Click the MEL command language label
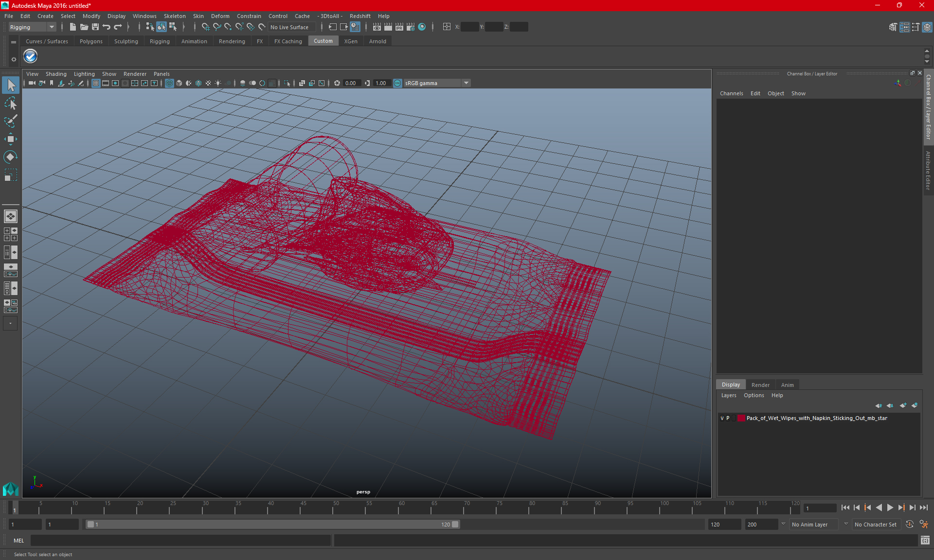The image size is (934, 560). [x=18, y=541]
